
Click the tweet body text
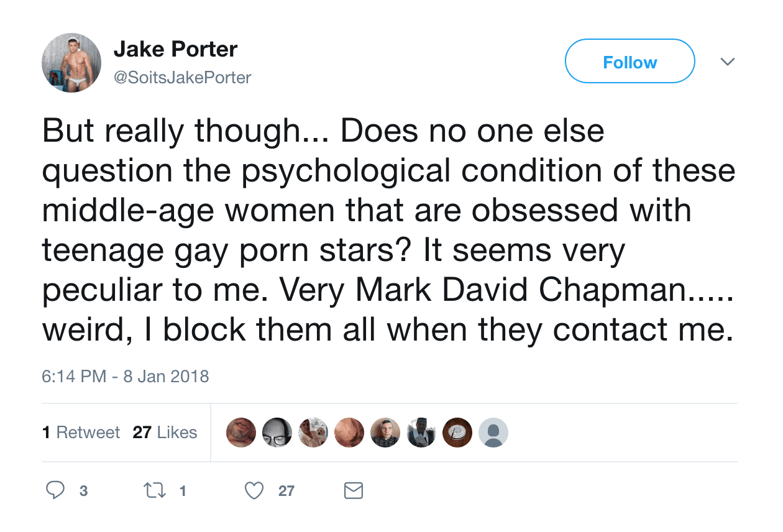pyautogui.click(x=385, y=231)
